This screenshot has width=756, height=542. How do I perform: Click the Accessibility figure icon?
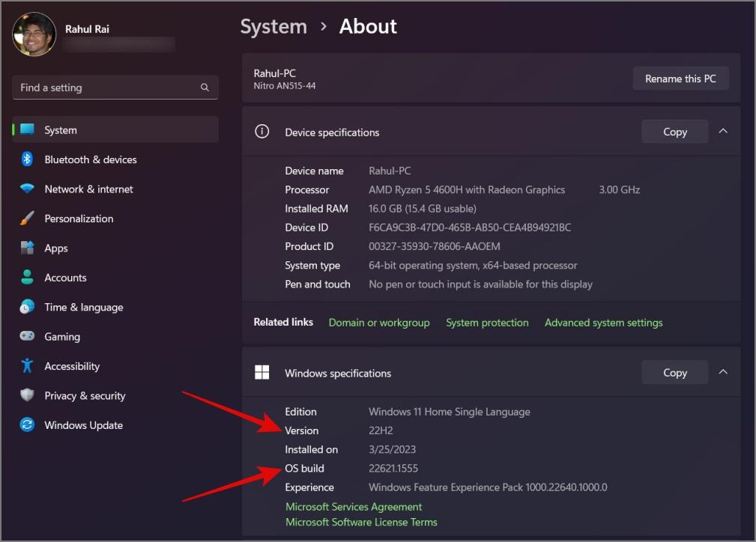coord(27,365)
